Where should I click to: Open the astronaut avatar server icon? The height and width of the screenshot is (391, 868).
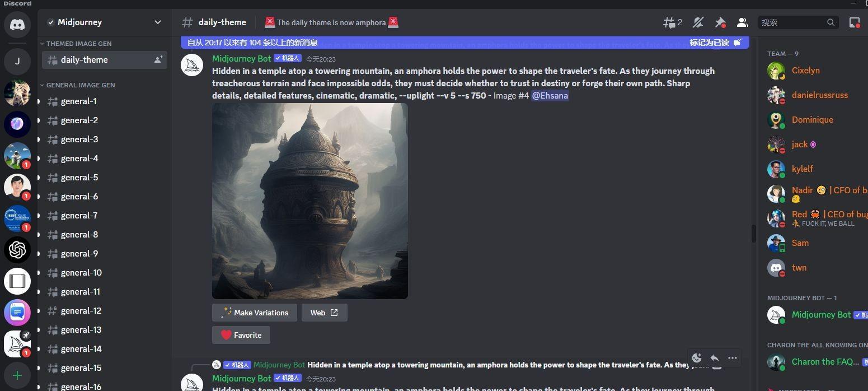[17, 156]
